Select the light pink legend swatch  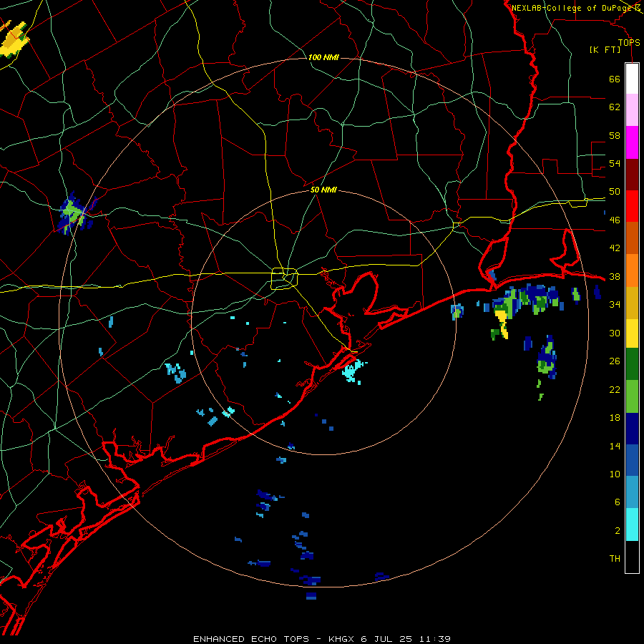point(632,109)
